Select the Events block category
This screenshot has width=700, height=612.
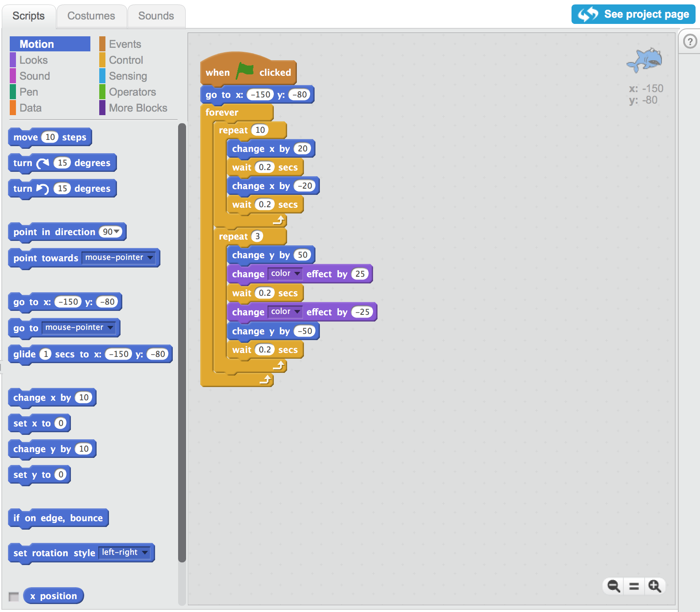click(125, 44)
